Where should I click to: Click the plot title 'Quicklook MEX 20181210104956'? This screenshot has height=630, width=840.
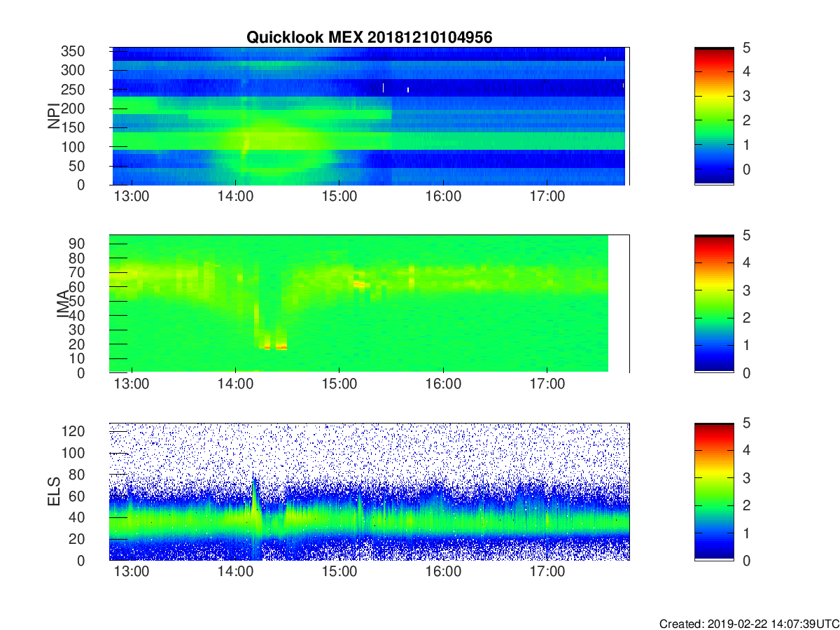coord(369,38)
